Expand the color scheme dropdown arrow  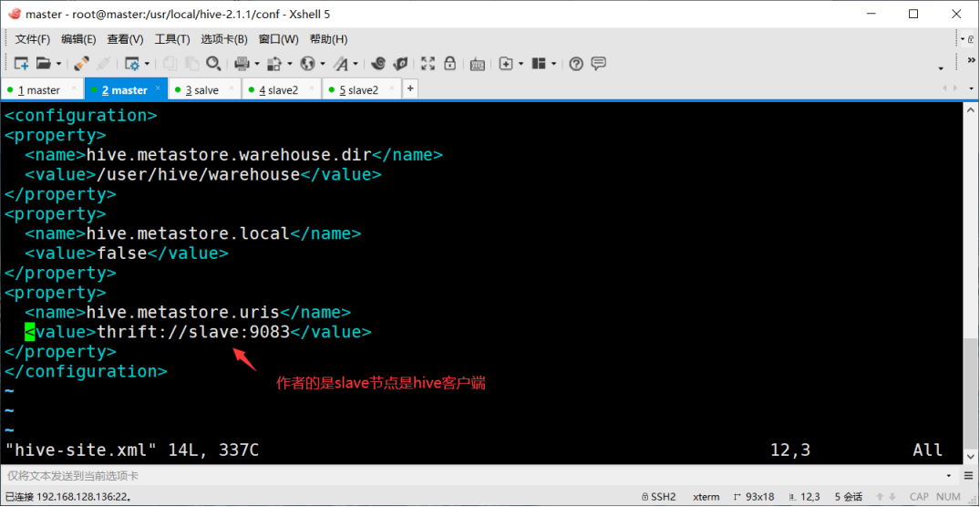[289, 64]
